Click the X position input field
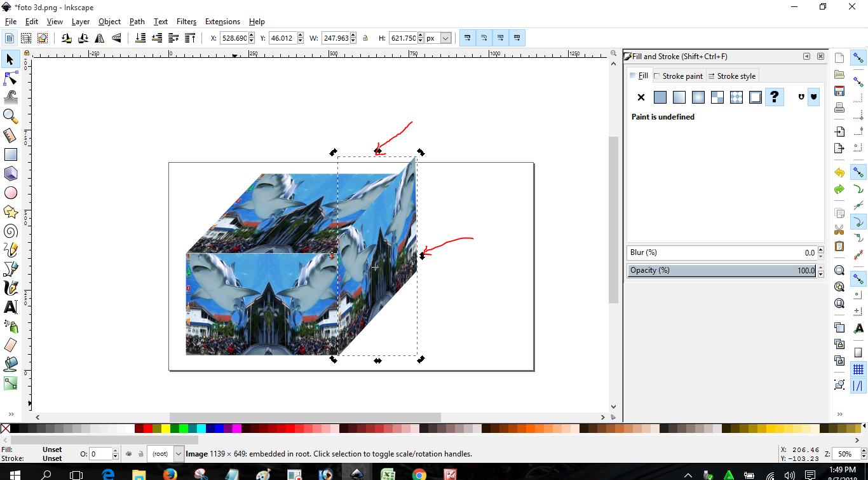868x480 pixels. tap(234, 38)
